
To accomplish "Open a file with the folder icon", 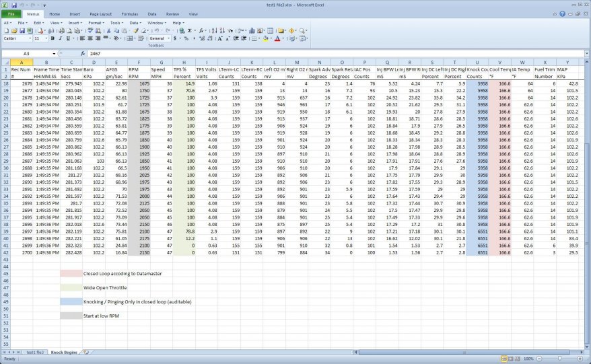I will coord(14,31).
